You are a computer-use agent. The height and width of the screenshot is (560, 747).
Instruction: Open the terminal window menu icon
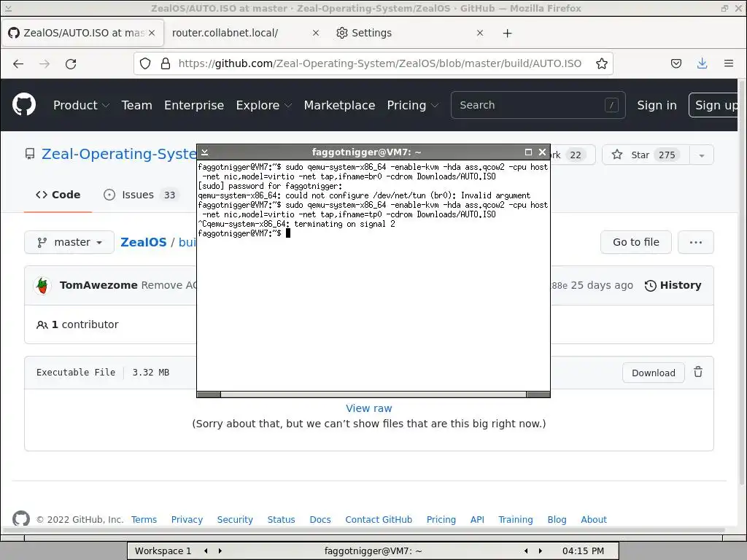(x=205, y=152)
